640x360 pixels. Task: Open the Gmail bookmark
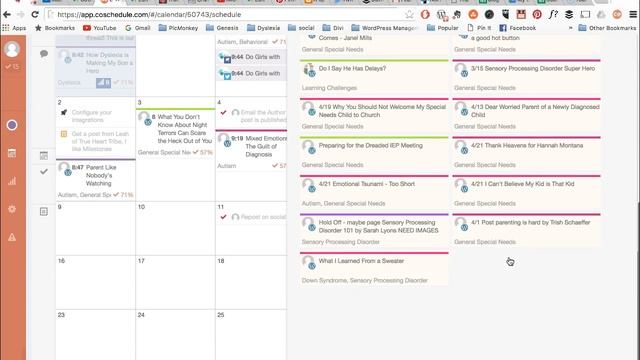tap(138, 28)
